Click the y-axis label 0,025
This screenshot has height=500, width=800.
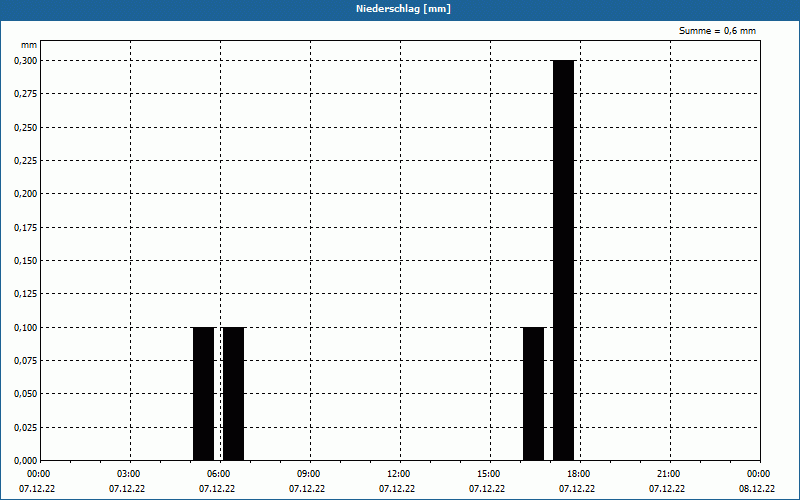(26, 428)
